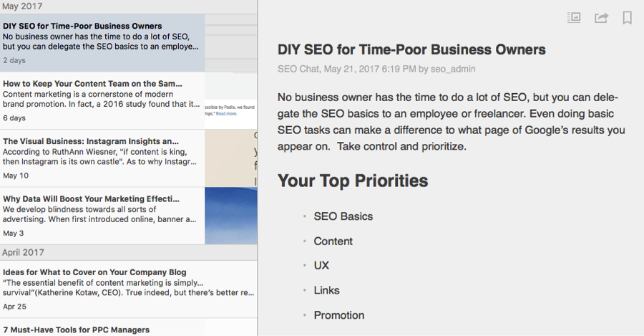Toggle reader view icon
Screen dimensions: 644x336
coord(574,18)
